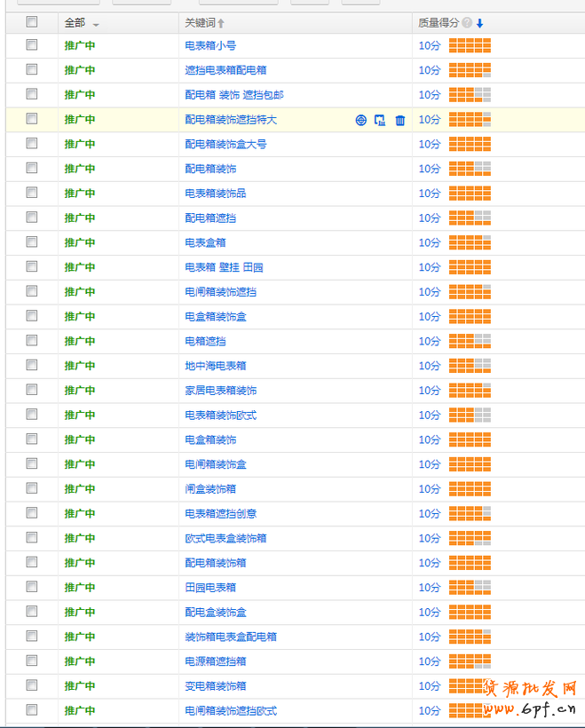Tick the checkbox for 电闸箱装饰遮挡欧式 row
The image size is (585, 728).
32,709
